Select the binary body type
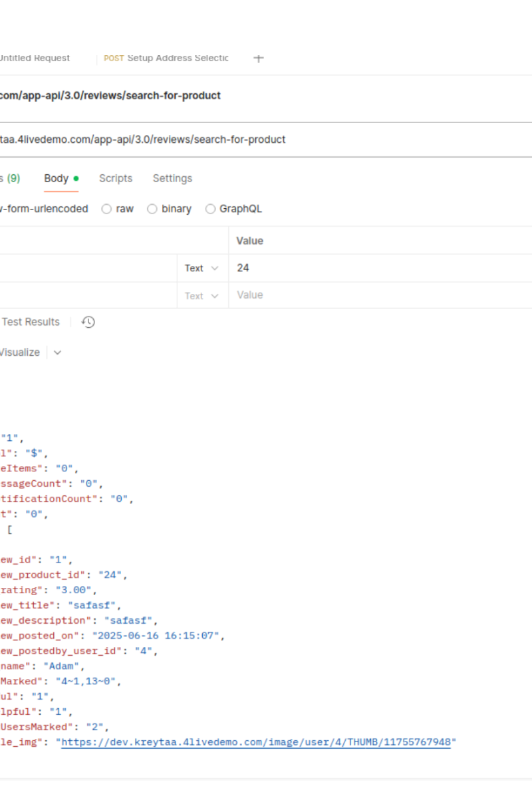The height and width of the screenshot is (798, 532). point(169,209)
